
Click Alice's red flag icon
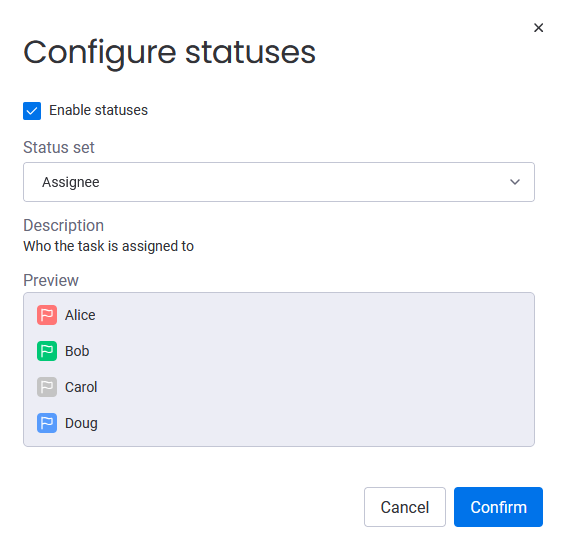coord(47,315)
